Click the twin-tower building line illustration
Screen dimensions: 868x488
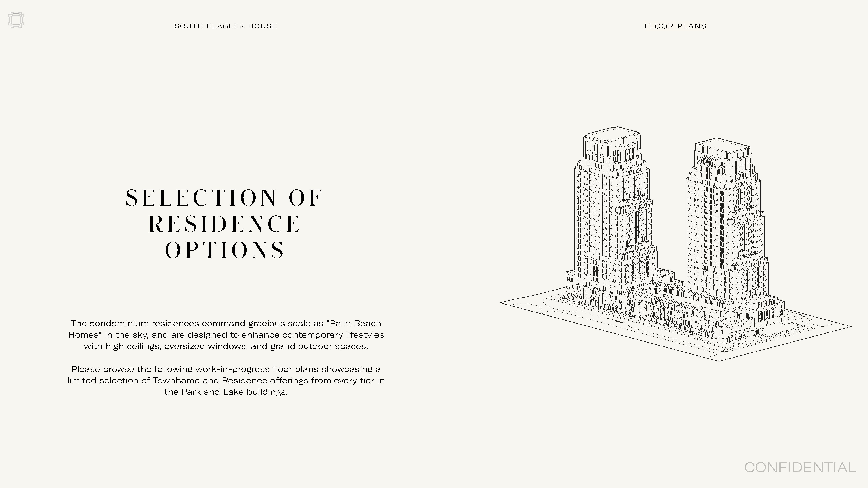[676, 244]
